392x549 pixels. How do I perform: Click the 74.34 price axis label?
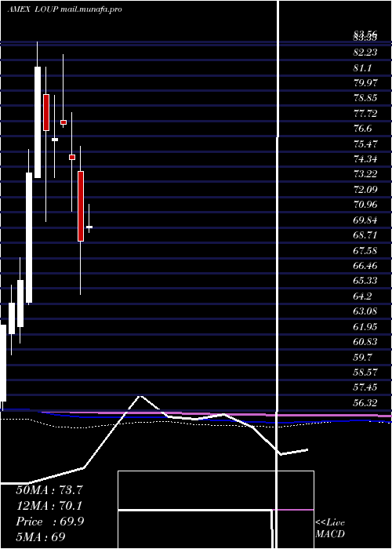pyautogui.click(x=365, y=159)
